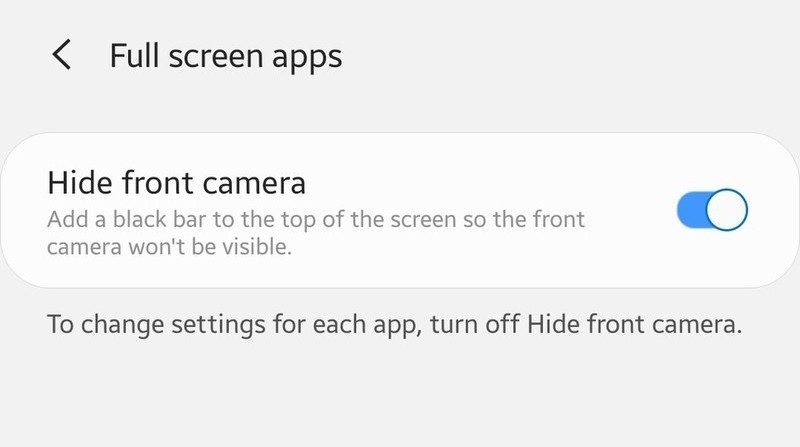Tap the Hide front camera heading
The image size is (800, 447).
pyautogui.click(x=177, y=183)
